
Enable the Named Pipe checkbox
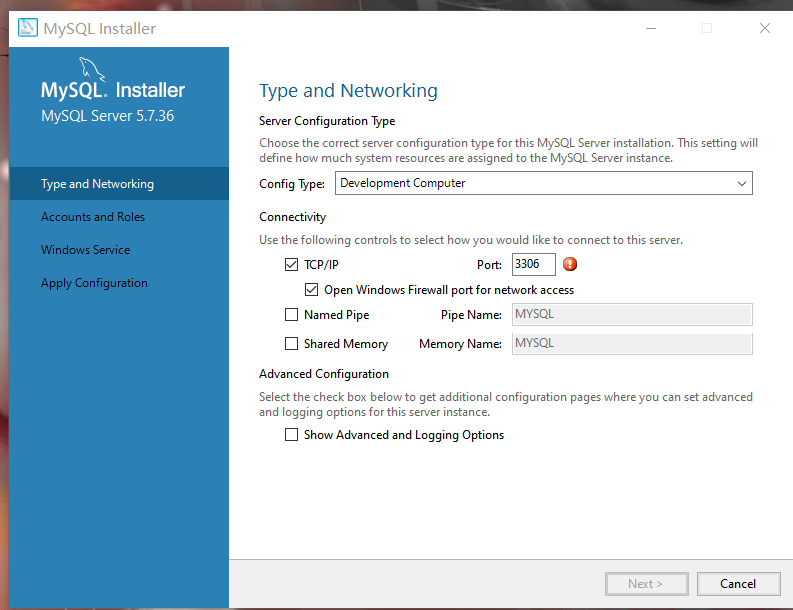point(291,315)
